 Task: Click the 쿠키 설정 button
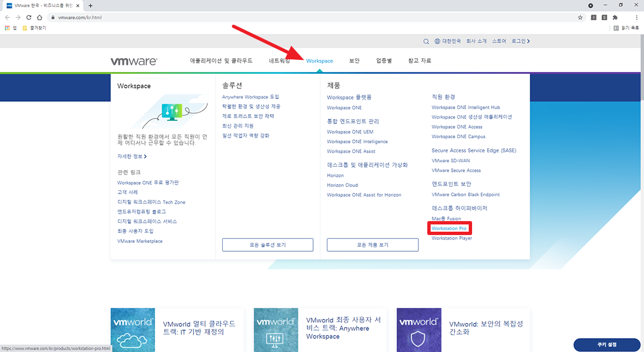coord(606,345)
